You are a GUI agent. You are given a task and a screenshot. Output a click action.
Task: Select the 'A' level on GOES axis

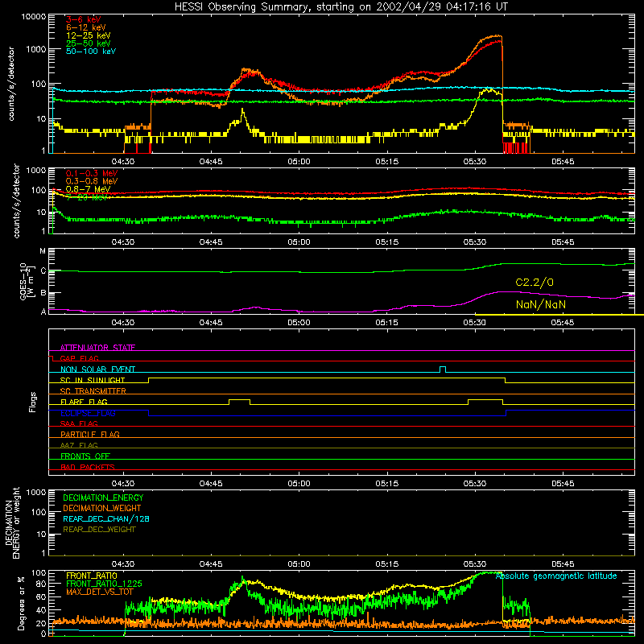(x=43, y=312)
